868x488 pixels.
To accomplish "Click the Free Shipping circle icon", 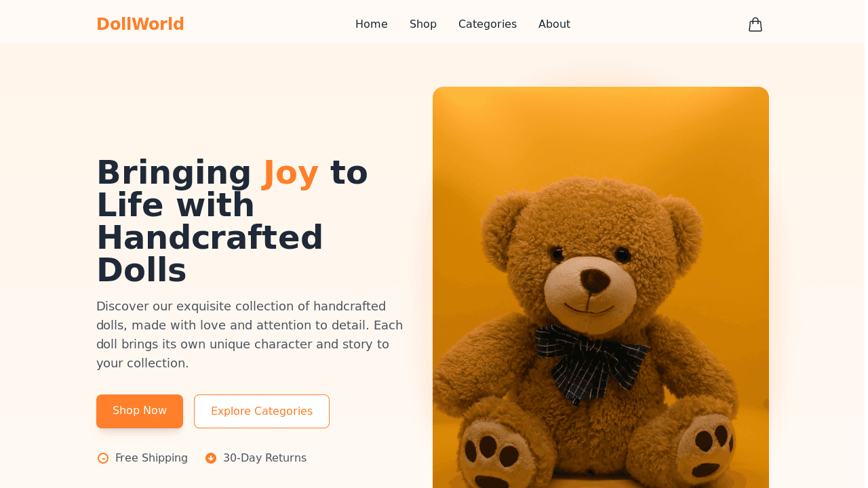I will click(103, 458).
